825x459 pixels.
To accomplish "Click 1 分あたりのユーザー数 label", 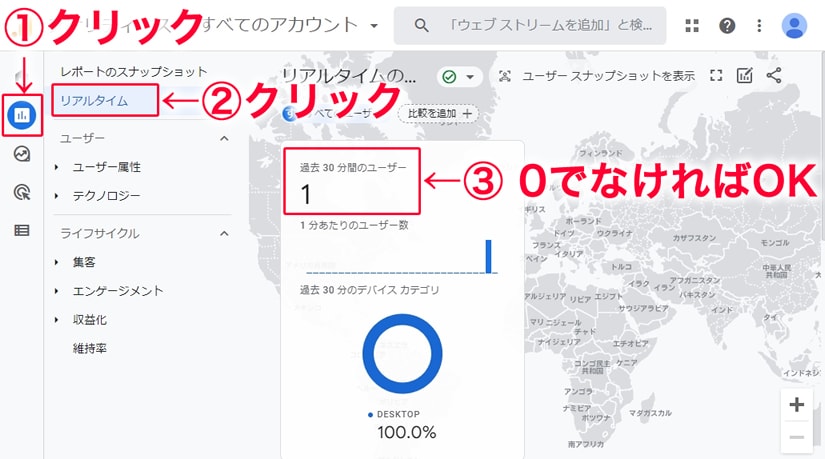I will [354, 225].
